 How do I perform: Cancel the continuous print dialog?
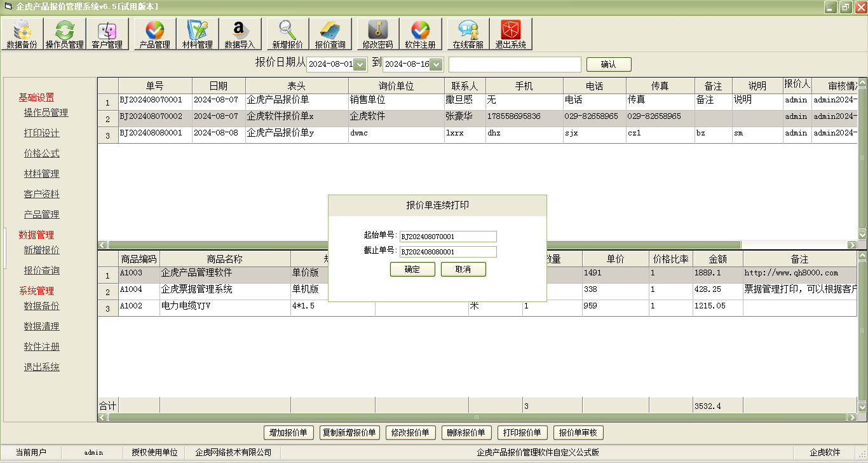coord(463,269)
